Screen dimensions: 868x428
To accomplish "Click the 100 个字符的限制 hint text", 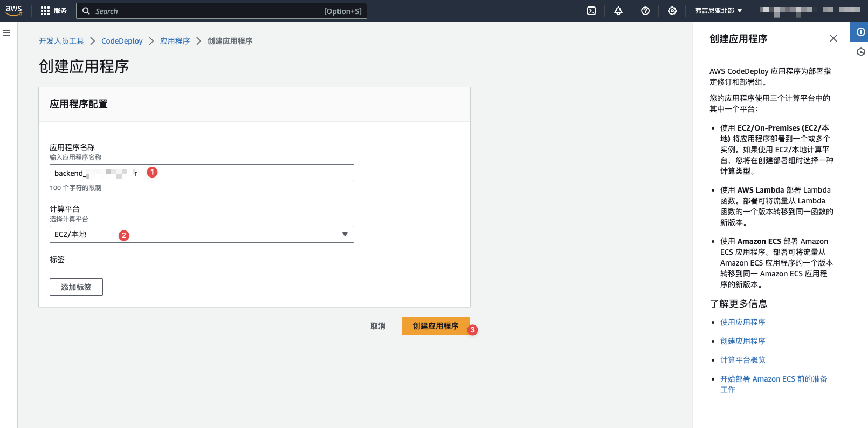I will click(75, 188).
